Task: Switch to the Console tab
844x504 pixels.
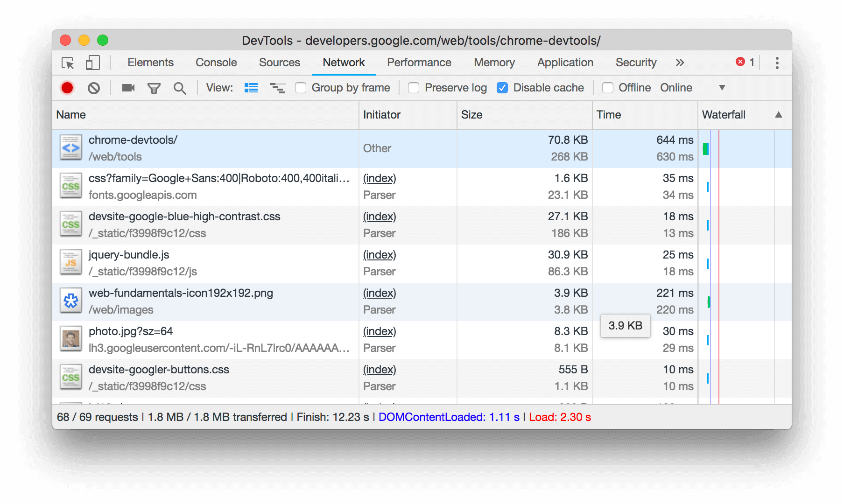Action: [x=216, y=63]
